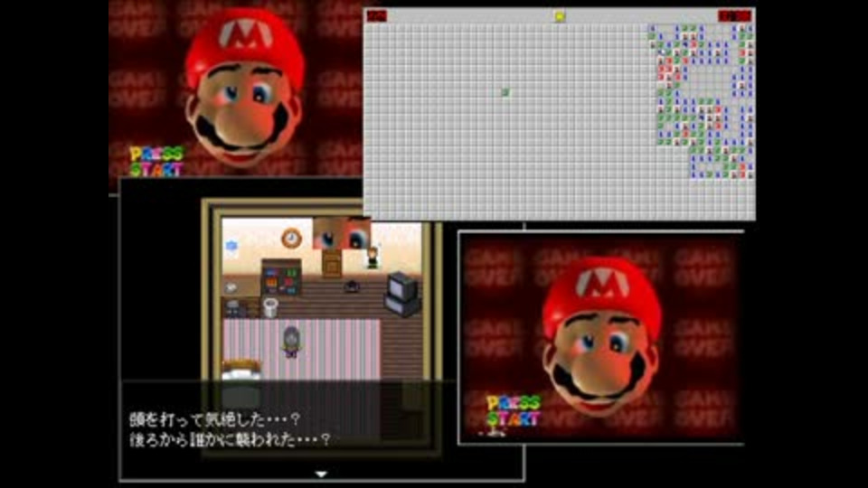Viewport: 868px width, 488px height.
Task: Click the Minesweeper mine counter display
Action: coord(377,16)
